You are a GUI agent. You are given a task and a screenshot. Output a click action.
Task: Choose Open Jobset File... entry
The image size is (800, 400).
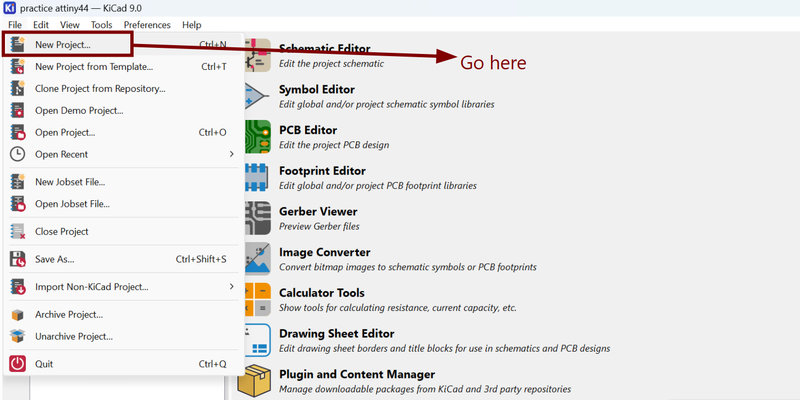pyautogui.click(x=121, y=204)
